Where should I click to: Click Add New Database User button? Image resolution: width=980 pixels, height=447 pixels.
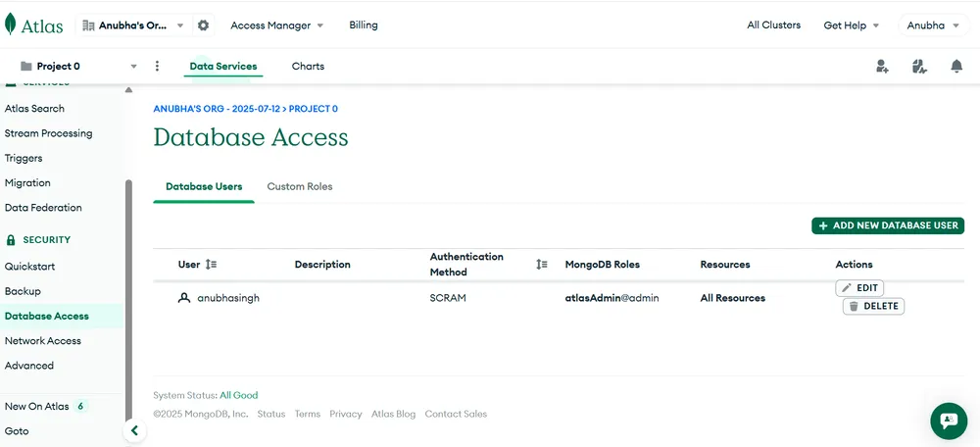[x=888, y=225]
